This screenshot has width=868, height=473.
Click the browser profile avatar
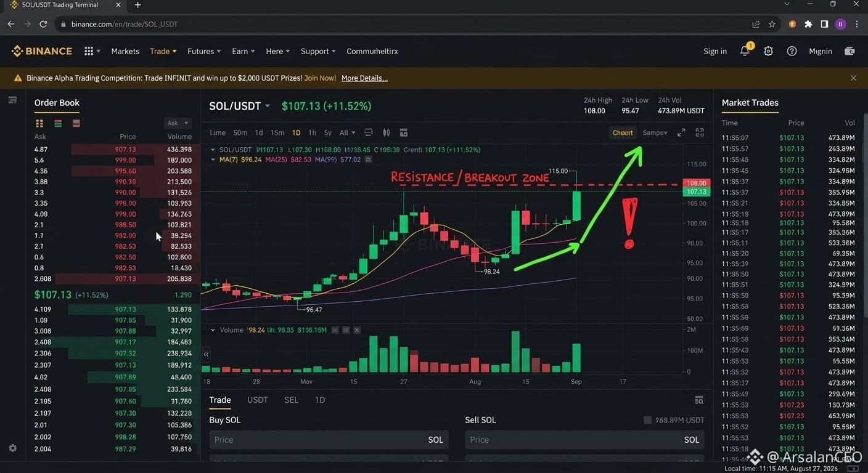pyautogui.click(x=840, y=24)
